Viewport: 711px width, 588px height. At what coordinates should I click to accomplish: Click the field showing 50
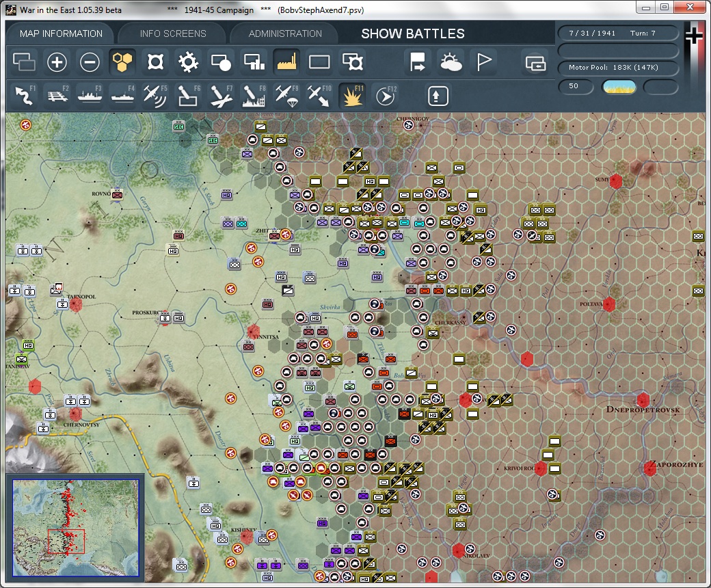pos(576,86)
